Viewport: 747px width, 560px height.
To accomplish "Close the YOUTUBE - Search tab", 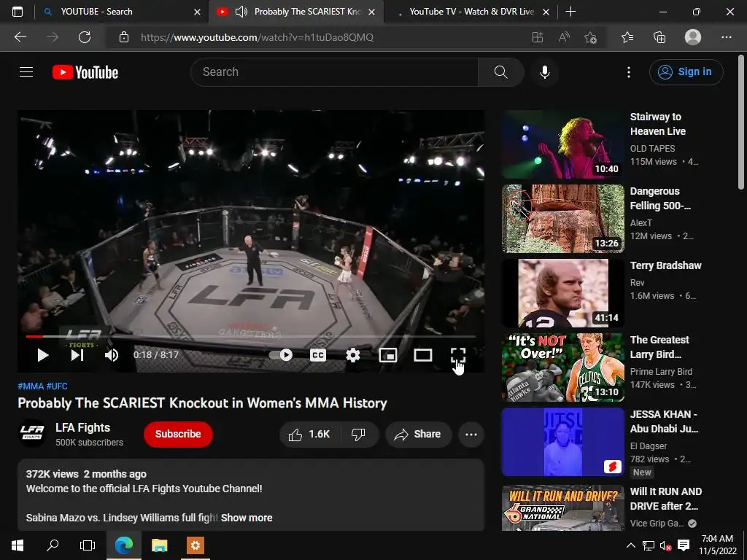I will (x=197, y=12).
